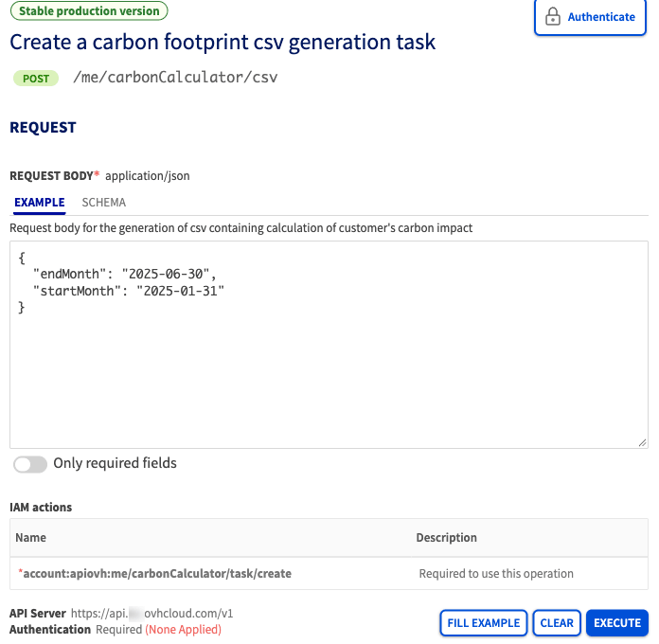This screenshot has height=644, width=659.
Task: Click the resize handle of the request body
Action: 642,442
